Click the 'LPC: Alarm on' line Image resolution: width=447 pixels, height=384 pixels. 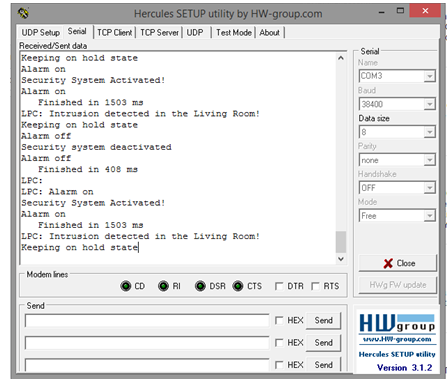click(57, 192)
